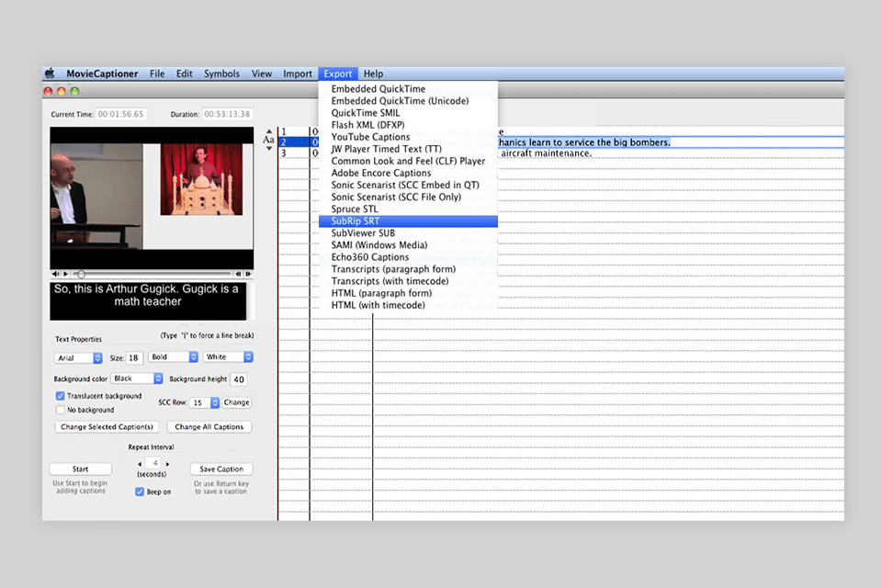Image resolution: width=882 pixels, height=588 pixels.
Task: Select Sonic Scenarist (SCC Embed in QT)
Action: click(x=408, y=185)
